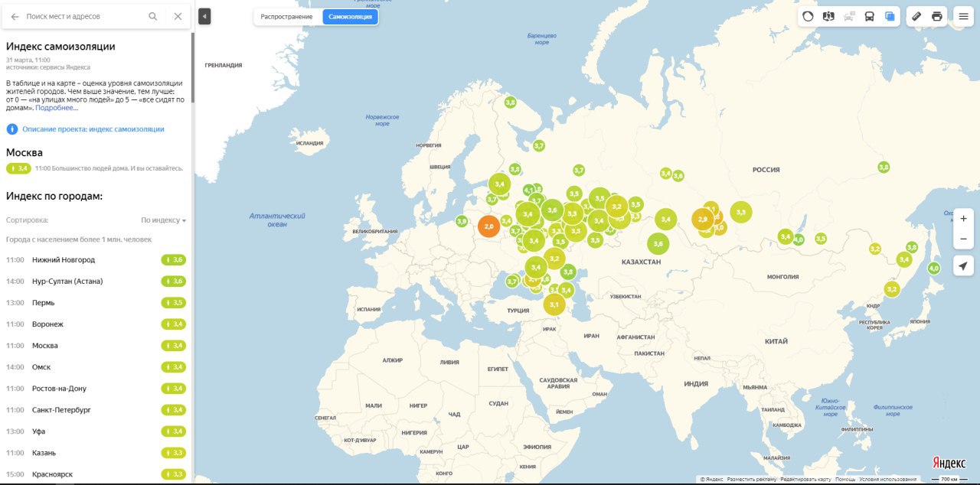This screenshot has height=485, width=980.
Task: Collapse the left sidebar with the arrow button
Action: point(204,16)
